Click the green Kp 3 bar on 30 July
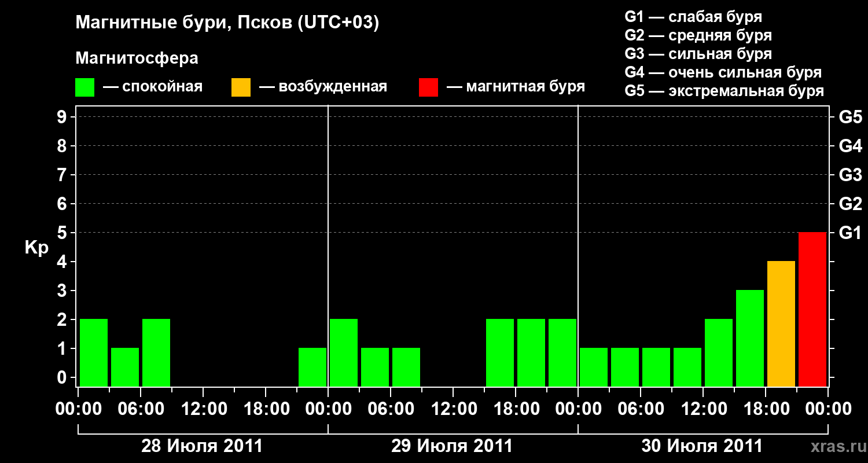The image size is (868, 463). pos(750,338)
